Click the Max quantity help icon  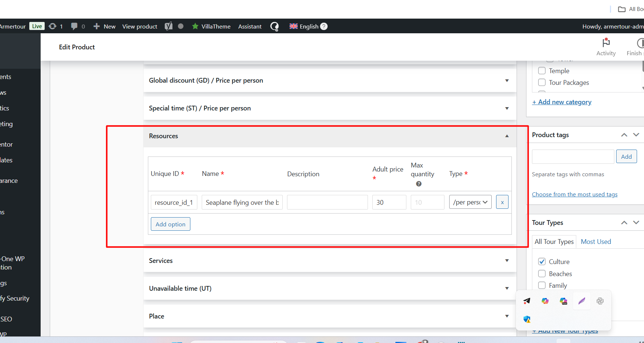click(419, 184)
